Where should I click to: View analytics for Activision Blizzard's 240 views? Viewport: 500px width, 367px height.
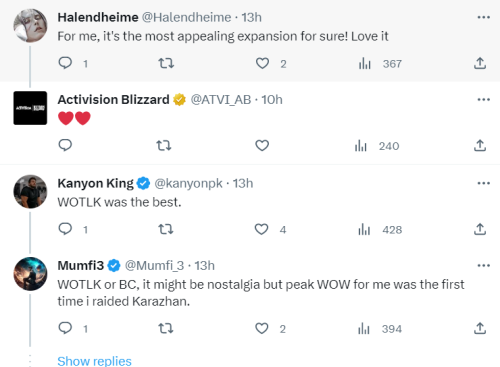click(377, 146)
